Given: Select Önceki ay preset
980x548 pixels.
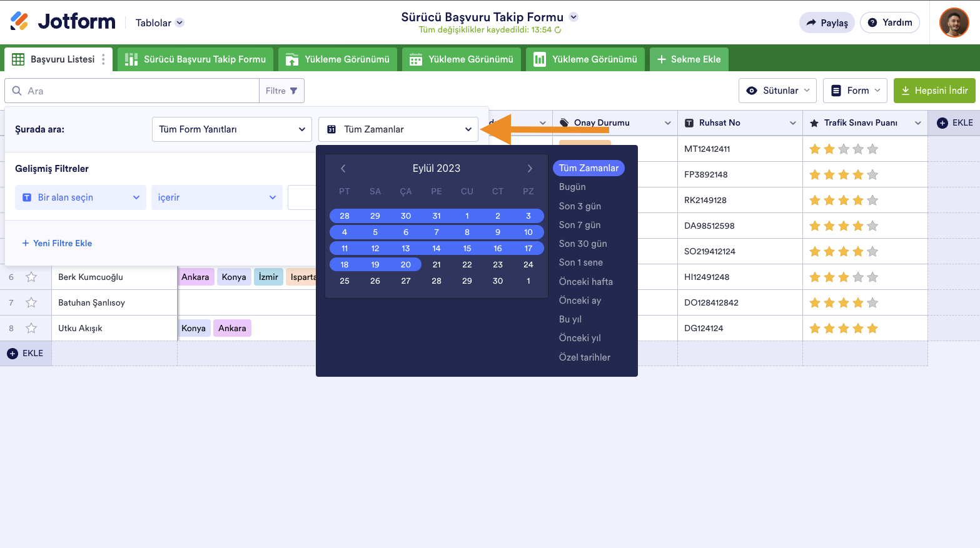Looking at the screenshot, I should (x=580, y=301).
